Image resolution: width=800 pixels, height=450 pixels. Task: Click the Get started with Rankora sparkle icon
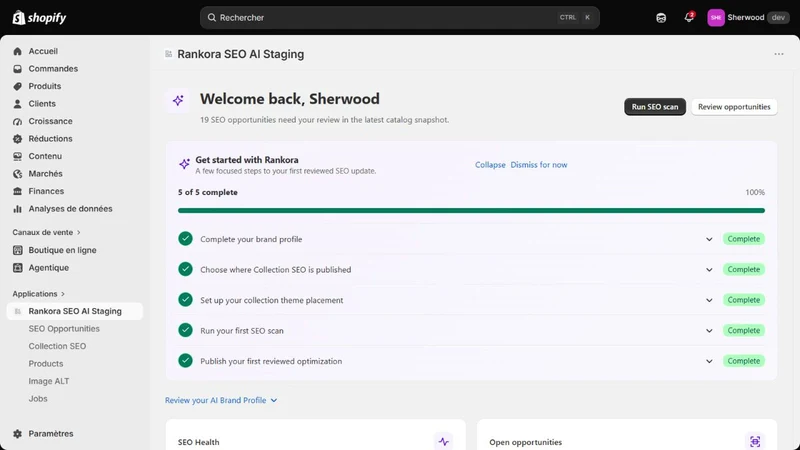click(184, 164)
